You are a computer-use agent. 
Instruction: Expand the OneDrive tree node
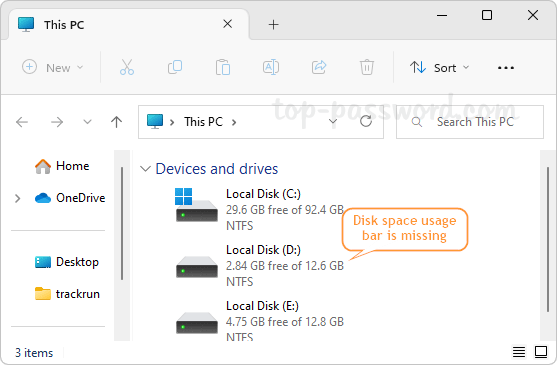17,198
